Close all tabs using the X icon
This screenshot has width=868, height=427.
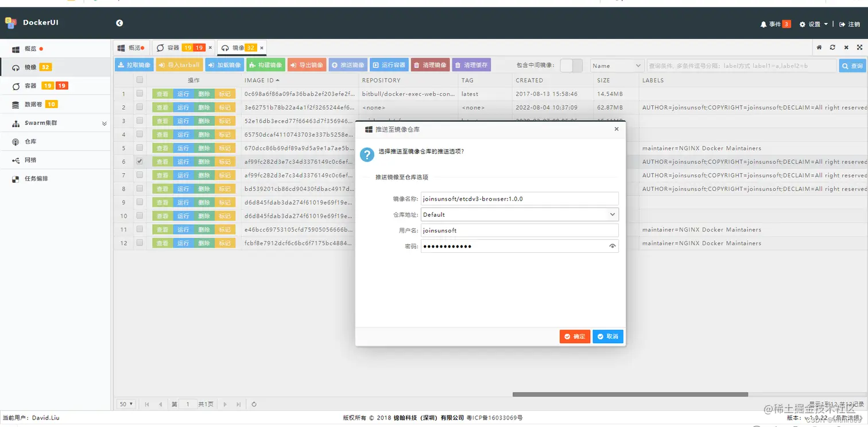tap(846, 48)
